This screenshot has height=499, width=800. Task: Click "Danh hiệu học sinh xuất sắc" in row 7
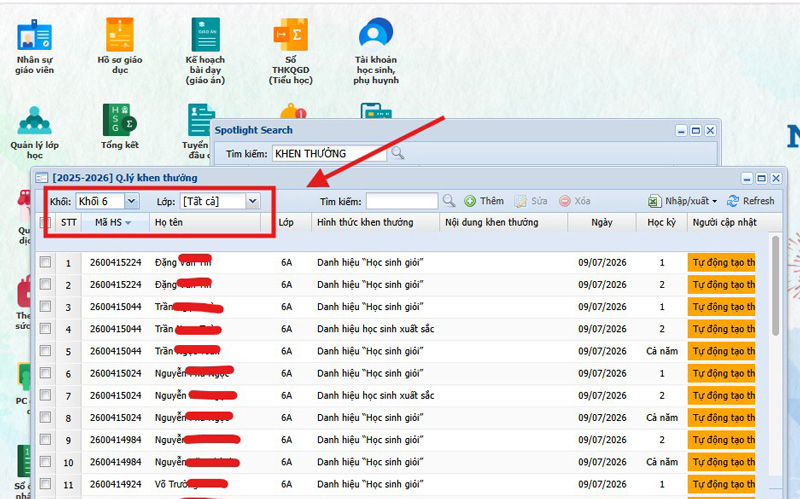(376, 395)
